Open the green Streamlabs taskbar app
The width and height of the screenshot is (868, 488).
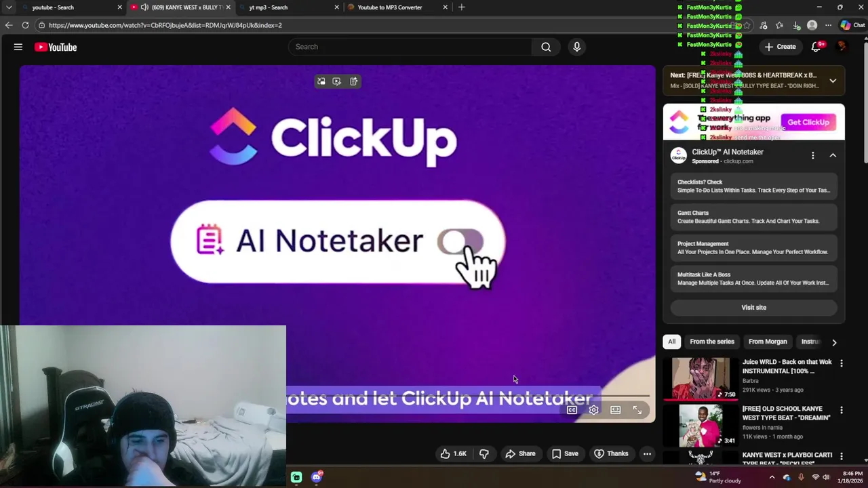coord(296,477)
